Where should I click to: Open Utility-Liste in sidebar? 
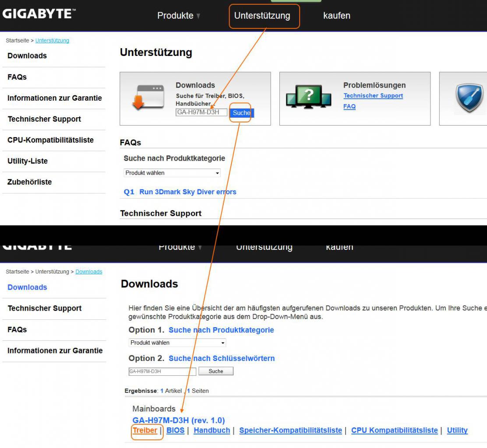point(27,161)
